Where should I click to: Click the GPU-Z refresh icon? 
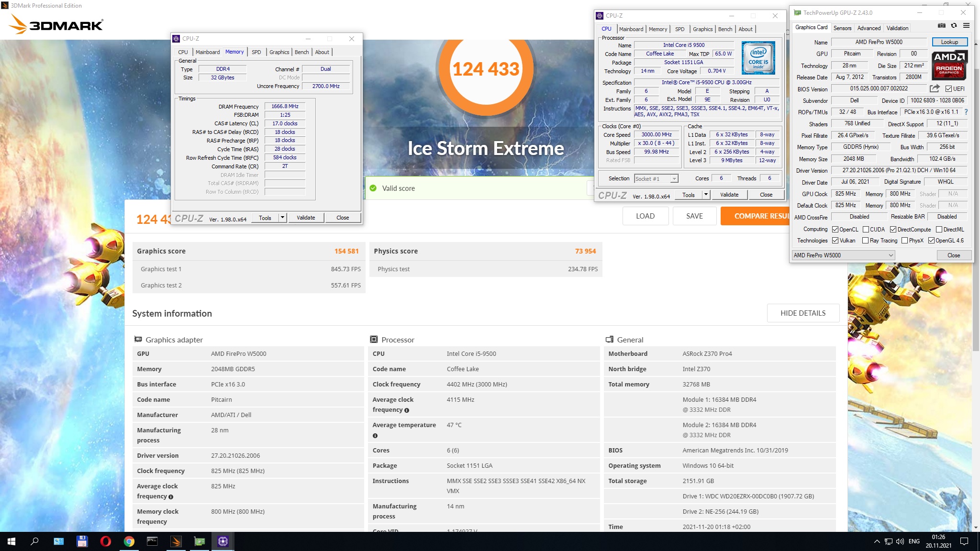point(954,26)
